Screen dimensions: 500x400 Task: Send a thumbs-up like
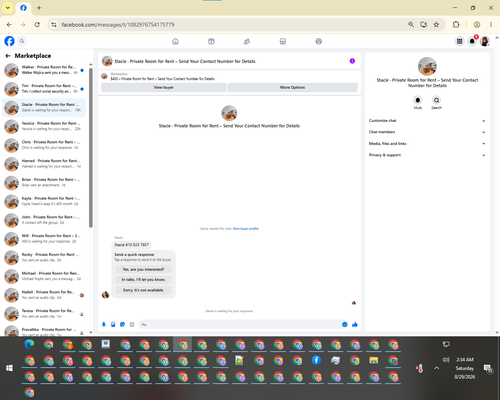pos(355,324)
